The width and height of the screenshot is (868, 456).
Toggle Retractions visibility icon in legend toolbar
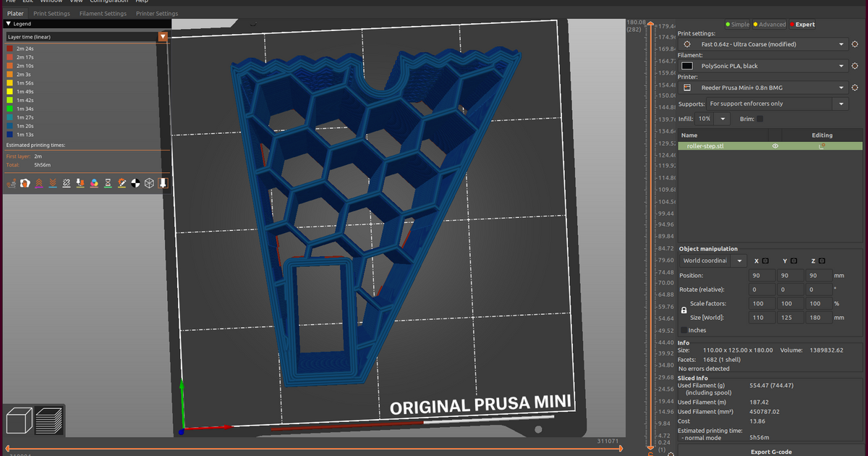coord(39,183)
